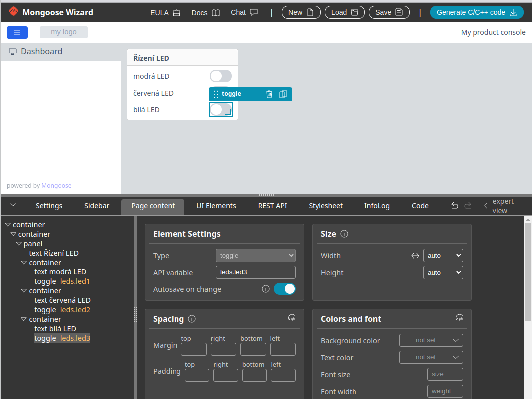Viewport: 532px width, 399px height.
Task: Click the info icon next to Spacing
Action: [192, 319]
